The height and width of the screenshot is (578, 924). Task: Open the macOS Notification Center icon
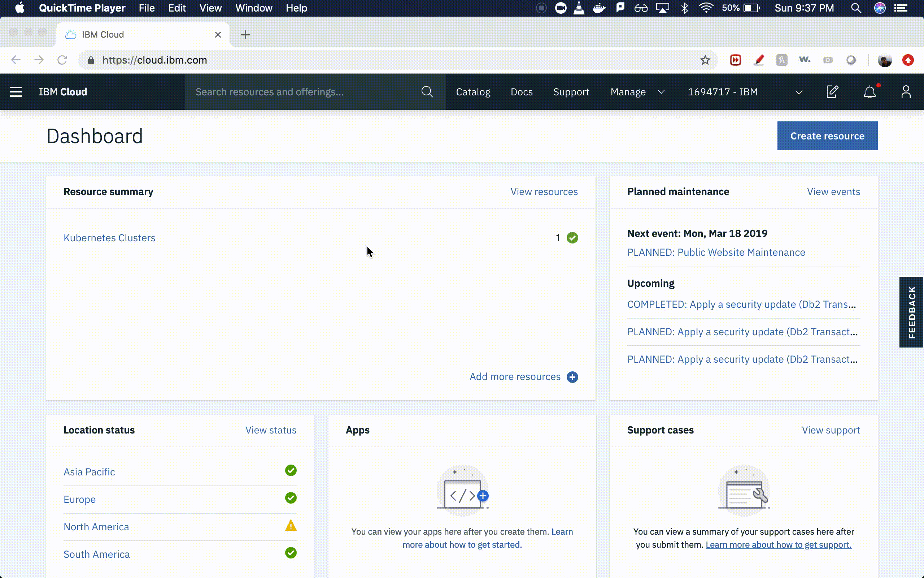tap(901, 8)
